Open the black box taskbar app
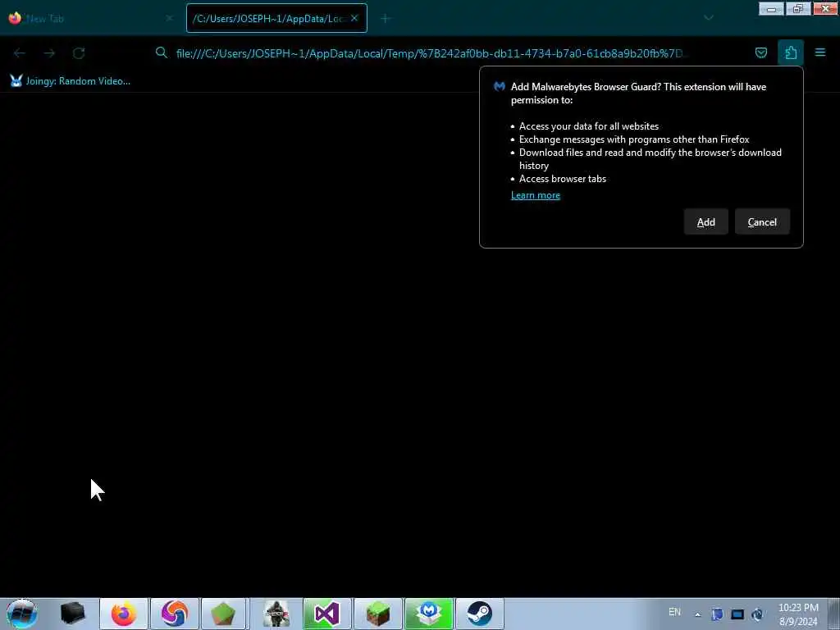 [x=73, y=614]
